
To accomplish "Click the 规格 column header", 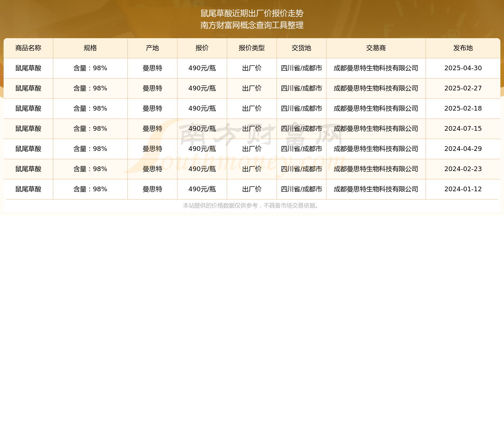I will click(x=90, y=48).
